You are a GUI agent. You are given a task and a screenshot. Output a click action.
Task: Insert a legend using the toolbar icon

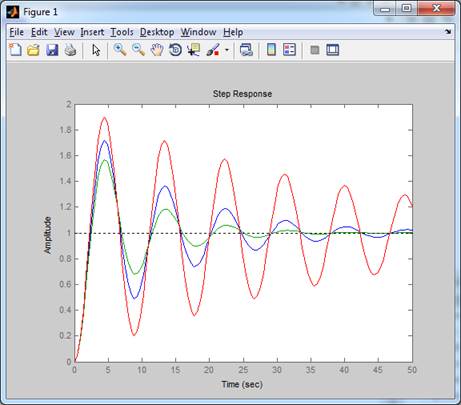[289, 50]
